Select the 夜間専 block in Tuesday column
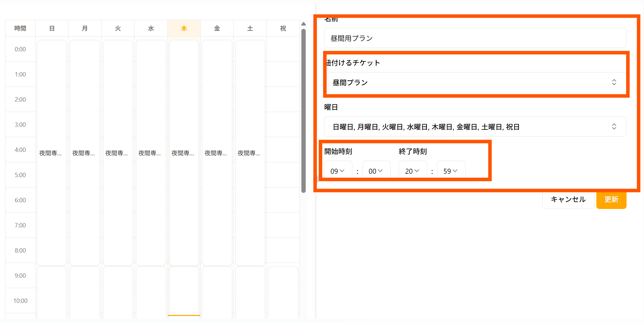This screenshot has width=644, height=323. tap(118, 153)
